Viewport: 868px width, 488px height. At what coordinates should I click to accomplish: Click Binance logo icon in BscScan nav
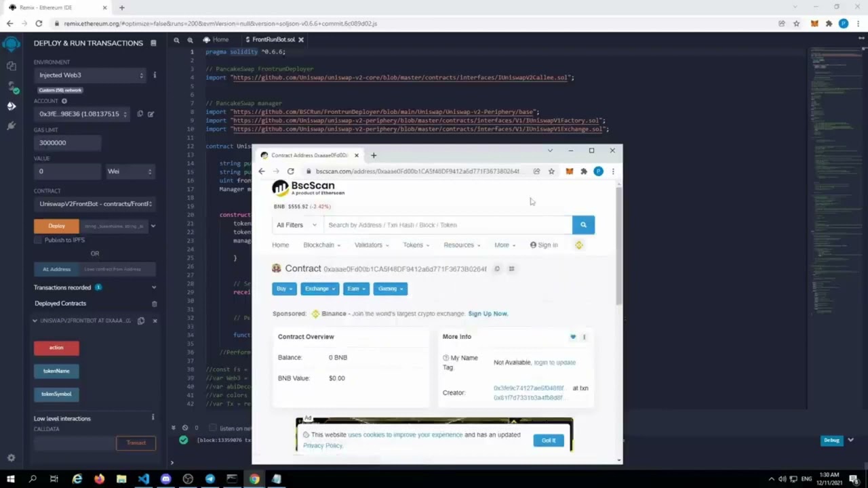coord(578,245)
